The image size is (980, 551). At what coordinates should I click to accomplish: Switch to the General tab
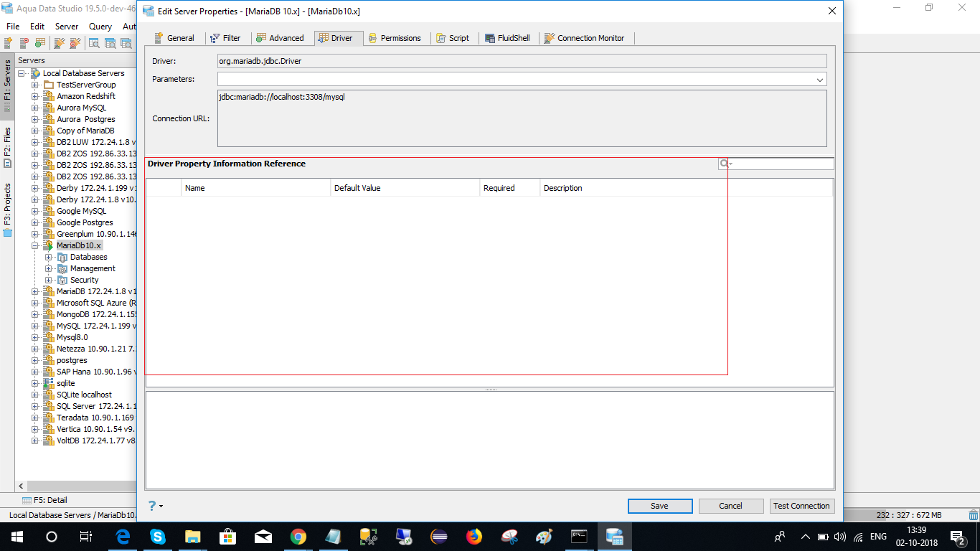click(x=174, y=38)
